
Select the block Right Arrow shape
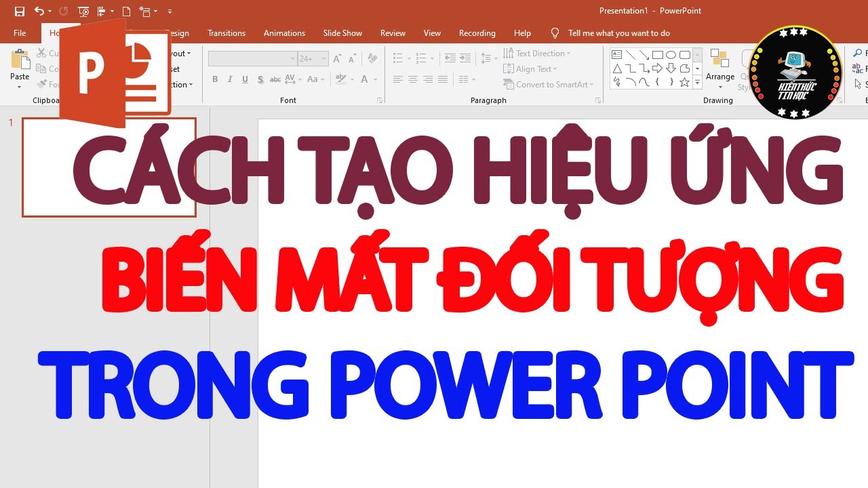point(658,68)
